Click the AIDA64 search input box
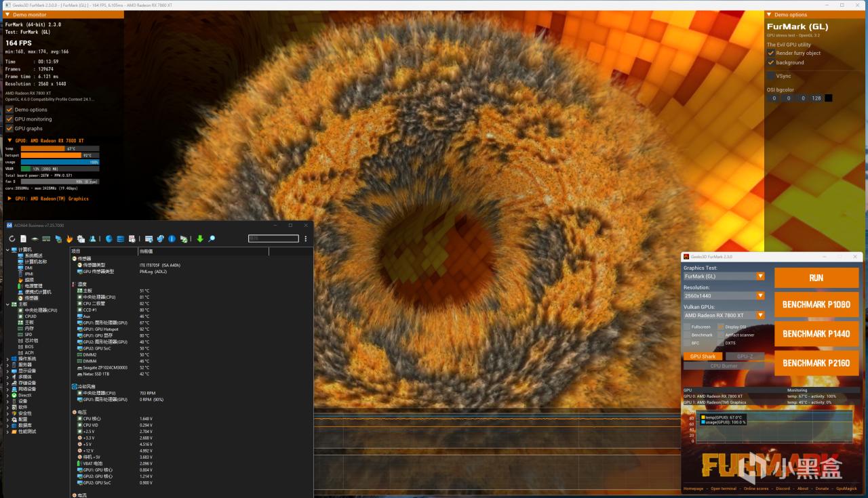 pos(273,238)
